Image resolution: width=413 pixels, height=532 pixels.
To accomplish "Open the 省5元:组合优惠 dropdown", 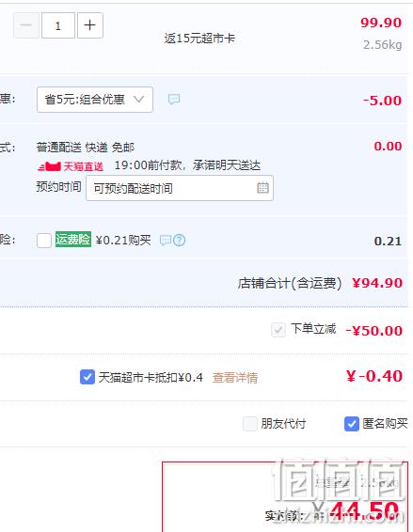I will tap(95, 100).
